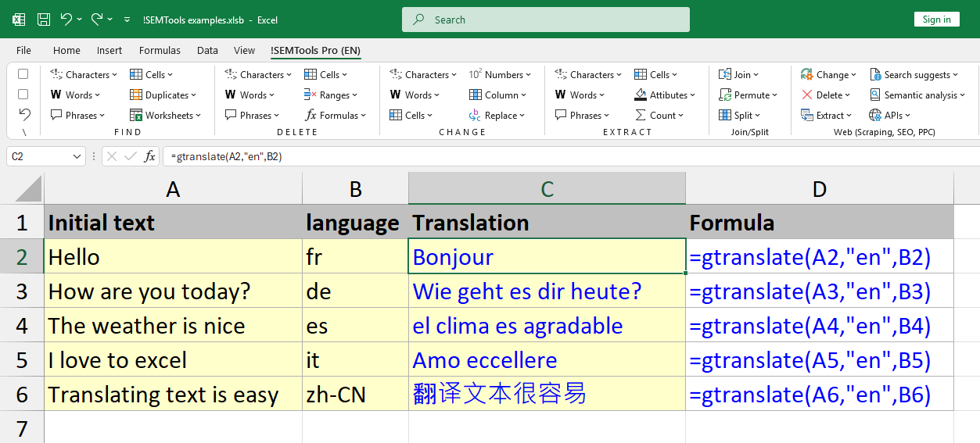Open Words tool in the FIND group

(76, 95)
